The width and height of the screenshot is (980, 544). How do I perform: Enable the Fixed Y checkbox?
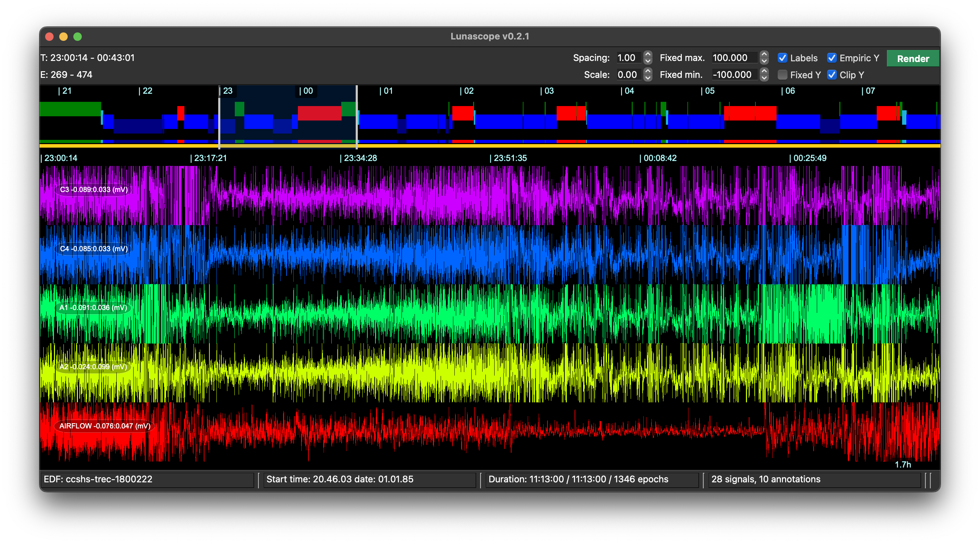pos(782,75)
